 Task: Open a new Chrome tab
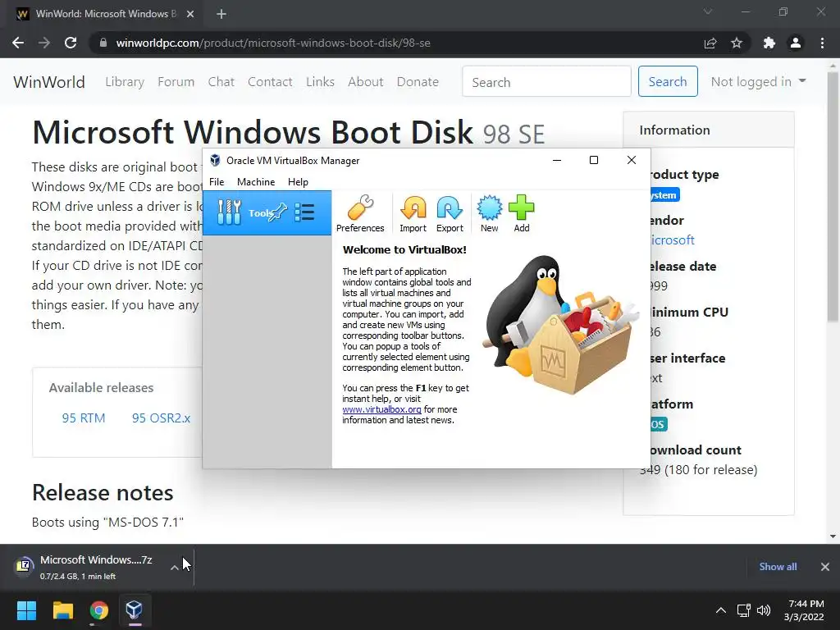(221, 14)
